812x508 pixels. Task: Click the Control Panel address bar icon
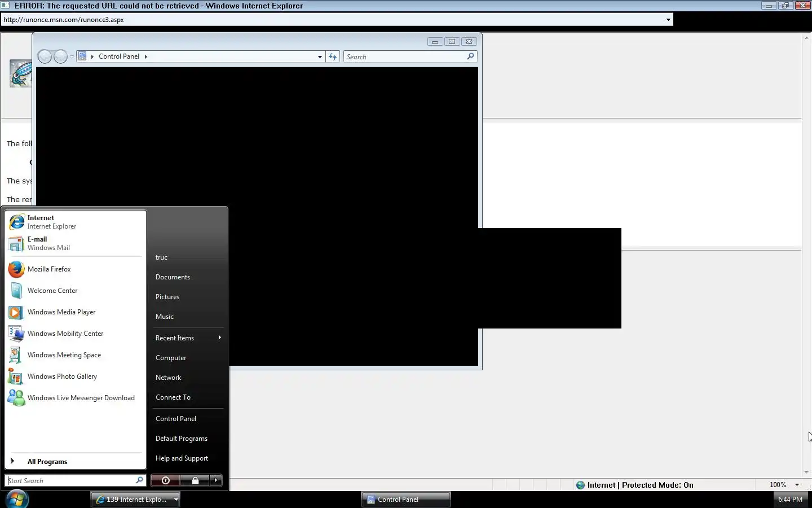[x=82, y=56]
